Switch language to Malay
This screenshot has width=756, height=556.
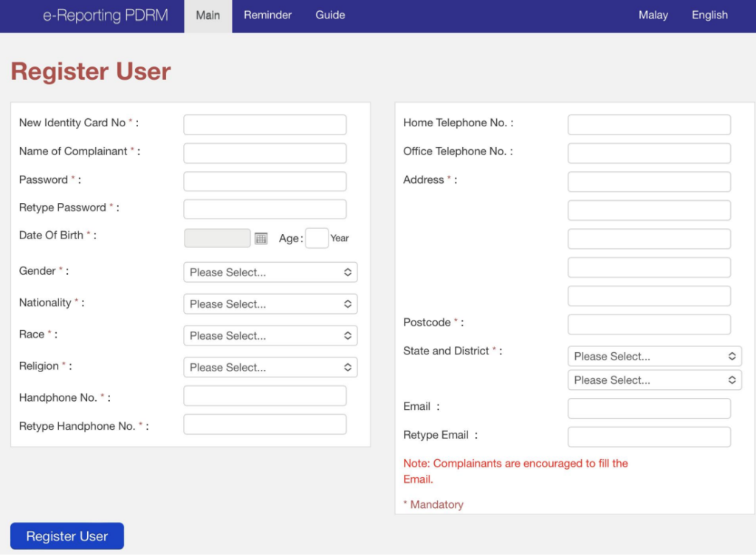click(653, 16)
